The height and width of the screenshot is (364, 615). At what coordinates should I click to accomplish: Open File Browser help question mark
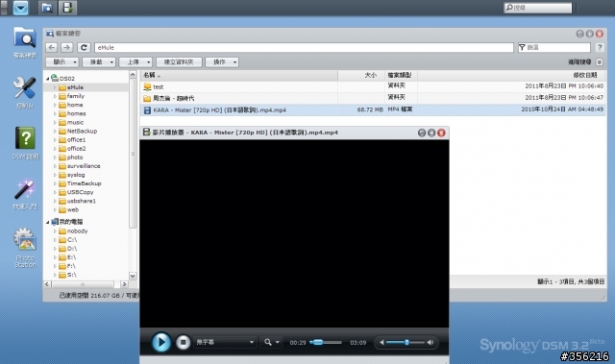(x=600, y=47)
